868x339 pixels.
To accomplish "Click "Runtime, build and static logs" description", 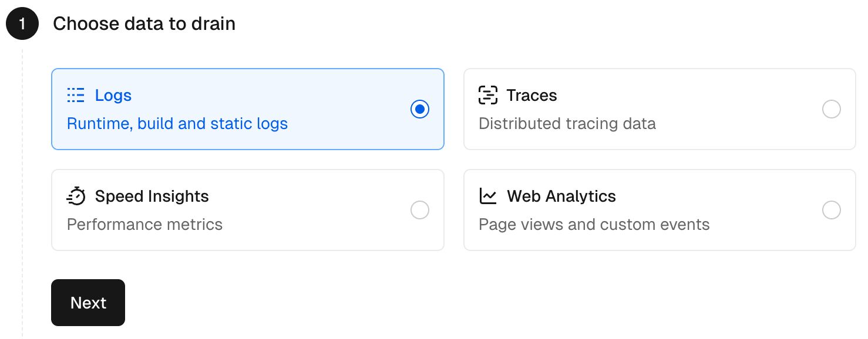I will point(177,124).
